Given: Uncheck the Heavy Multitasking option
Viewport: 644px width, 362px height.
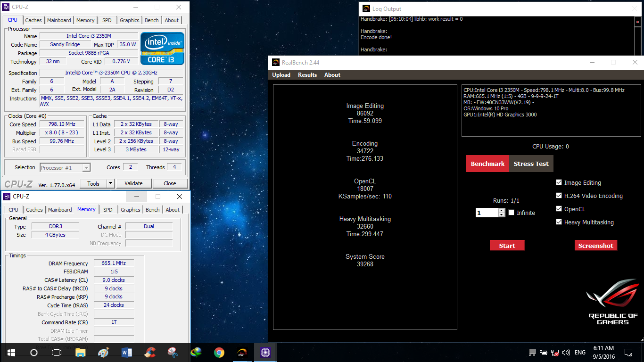Looking at the screenshot, I should pyautogui.click(x=559, y=222).
